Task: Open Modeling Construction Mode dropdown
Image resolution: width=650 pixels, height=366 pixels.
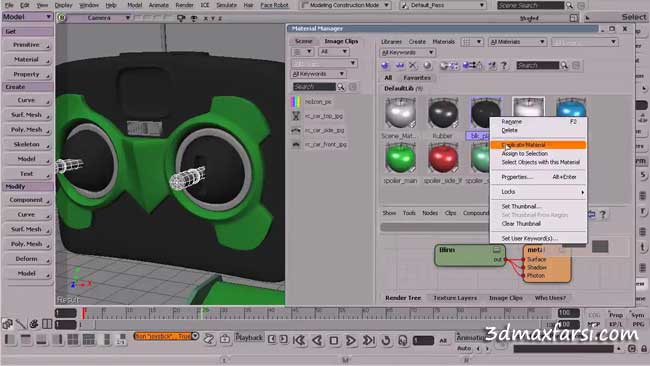Action: (346, 5)
